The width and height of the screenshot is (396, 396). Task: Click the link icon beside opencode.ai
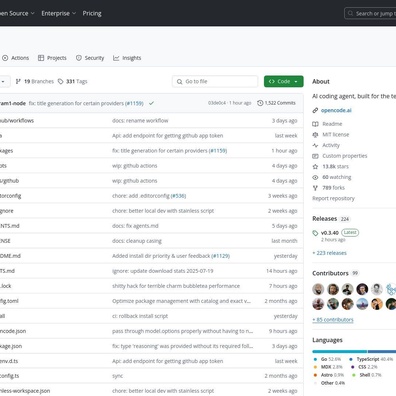tap(315, 110)
